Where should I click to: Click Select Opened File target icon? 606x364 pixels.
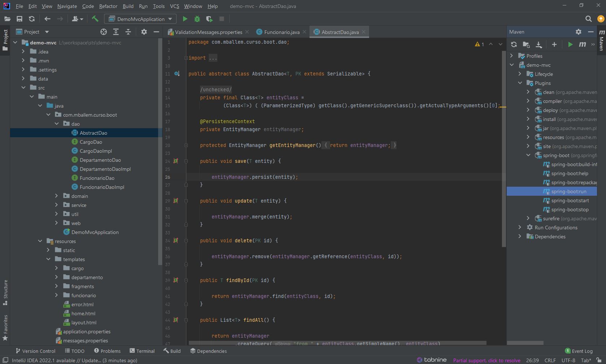pos(104,32)
